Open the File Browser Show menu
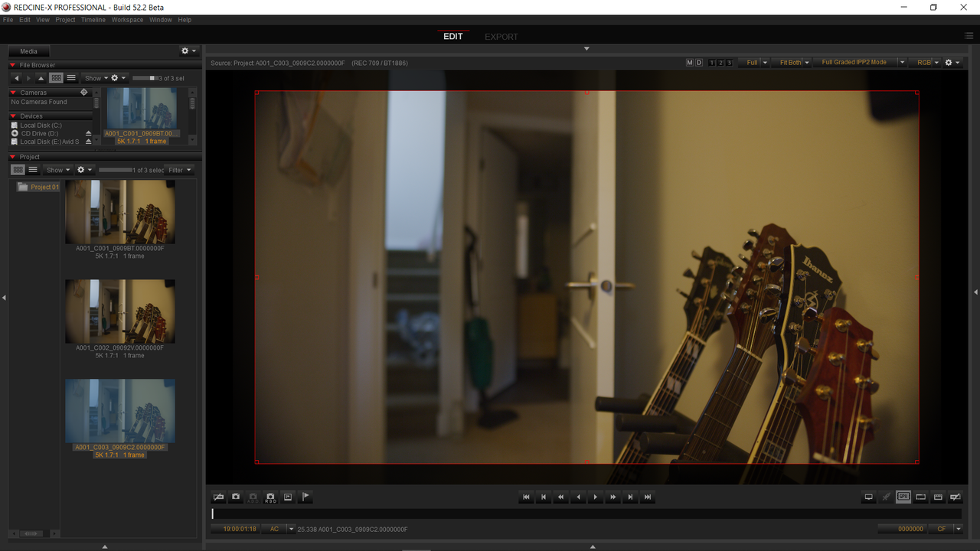This screenshot has width=980, height=551. tap(96, 78)
